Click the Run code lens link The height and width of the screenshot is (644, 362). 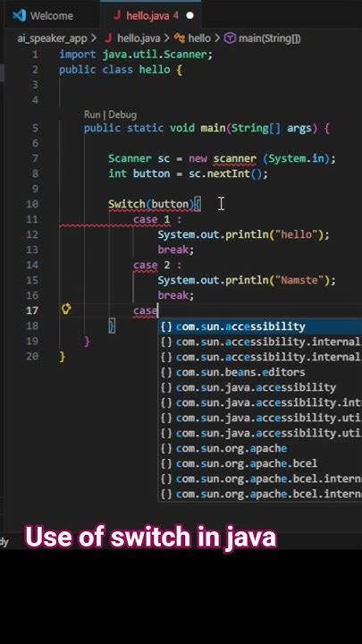92,114
